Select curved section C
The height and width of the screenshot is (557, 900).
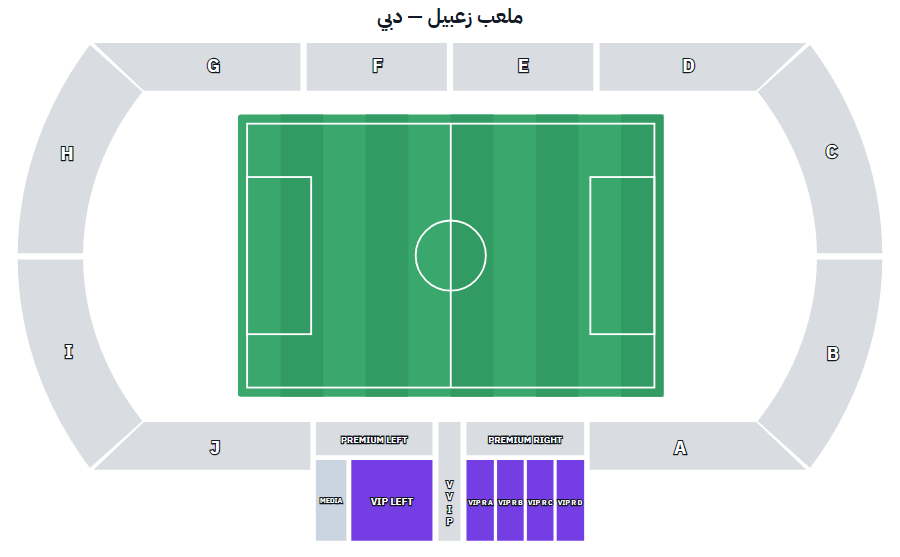[x=827, y=152]
